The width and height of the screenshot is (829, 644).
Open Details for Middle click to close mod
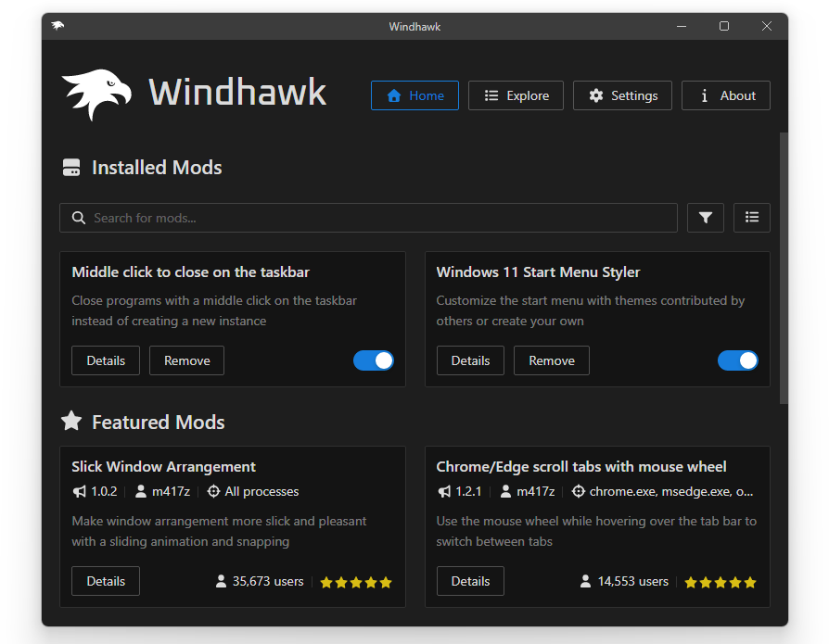[x=106, y=360]
